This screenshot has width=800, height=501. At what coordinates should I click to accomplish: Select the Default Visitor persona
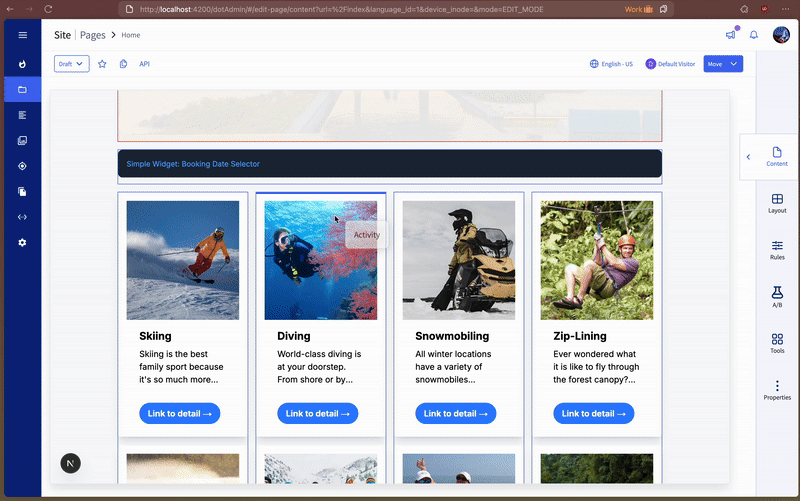pyautogui.click(x=670, y=64)
